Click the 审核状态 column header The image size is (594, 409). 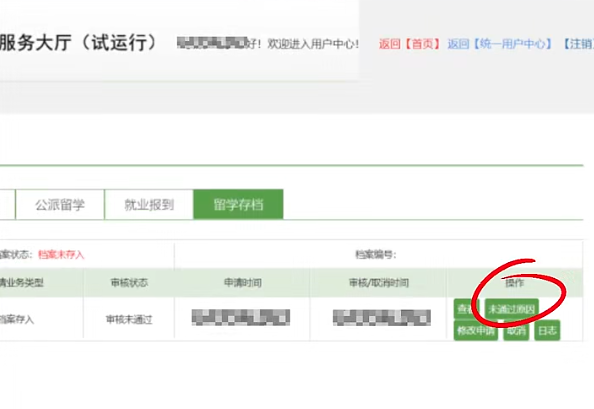coord(129,283)
